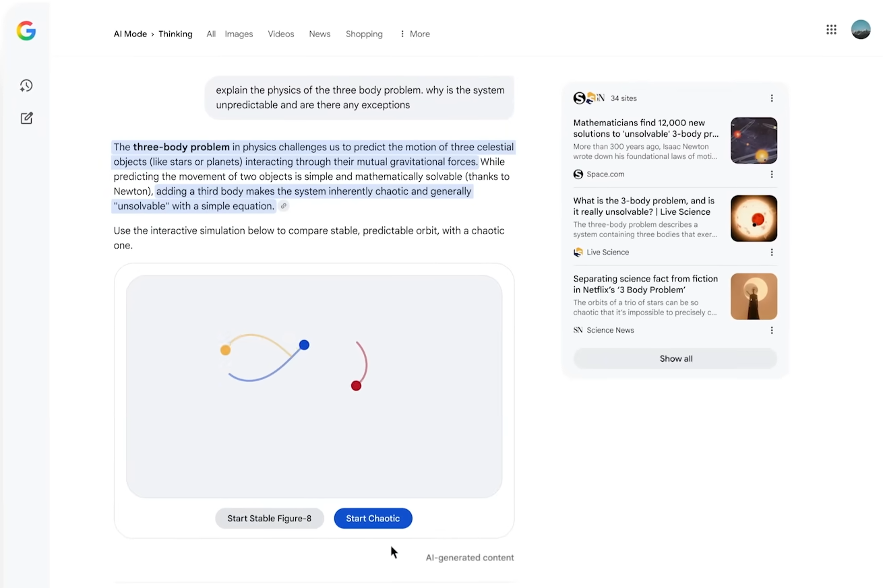
Task: Open the account profile avatar
Action: (x=861, y=30)
